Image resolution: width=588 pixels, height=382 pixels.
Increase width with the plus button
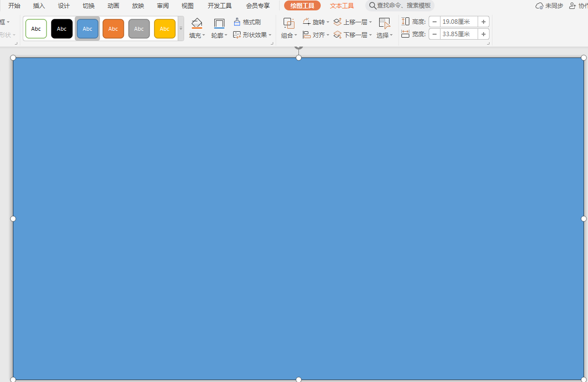click(484, 34)
